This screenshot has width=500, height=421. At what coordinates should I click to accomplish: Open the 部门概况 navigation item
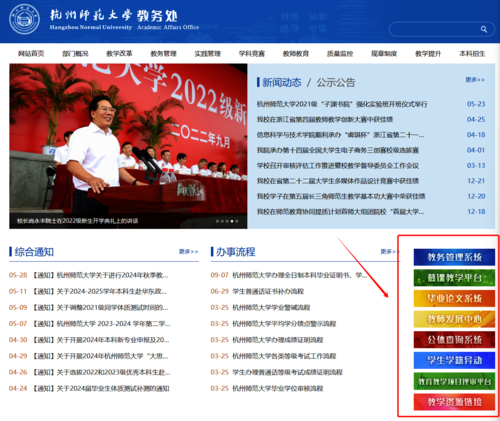[75, 53]
